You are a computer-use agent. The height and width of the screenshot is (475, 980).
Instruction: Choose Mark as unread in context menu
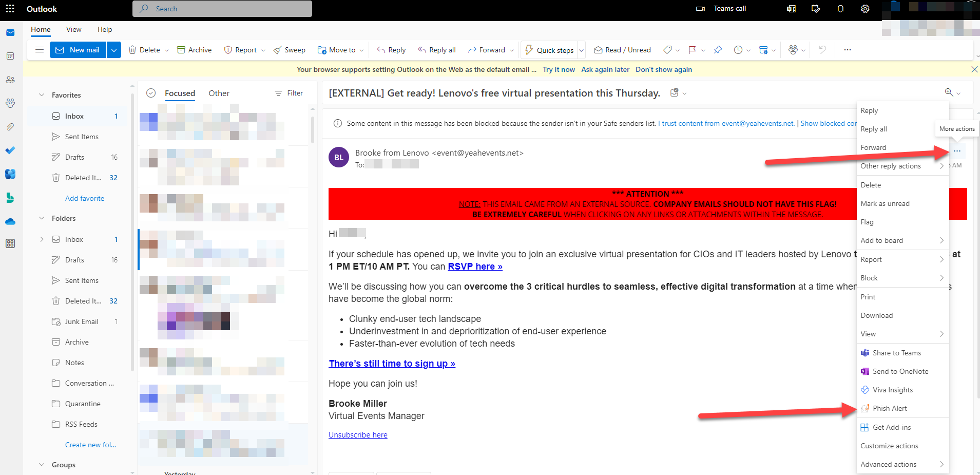902,203
